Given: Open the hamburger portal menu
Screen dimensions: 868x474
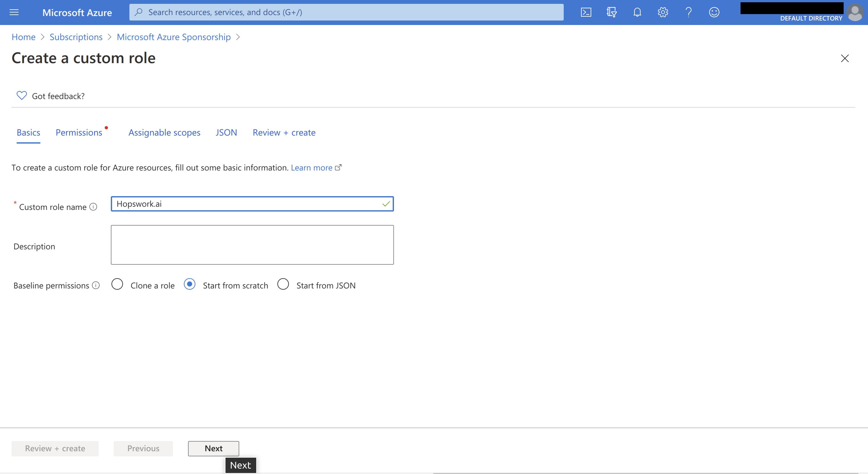Looking at the screenshot, I should (14, 12).
